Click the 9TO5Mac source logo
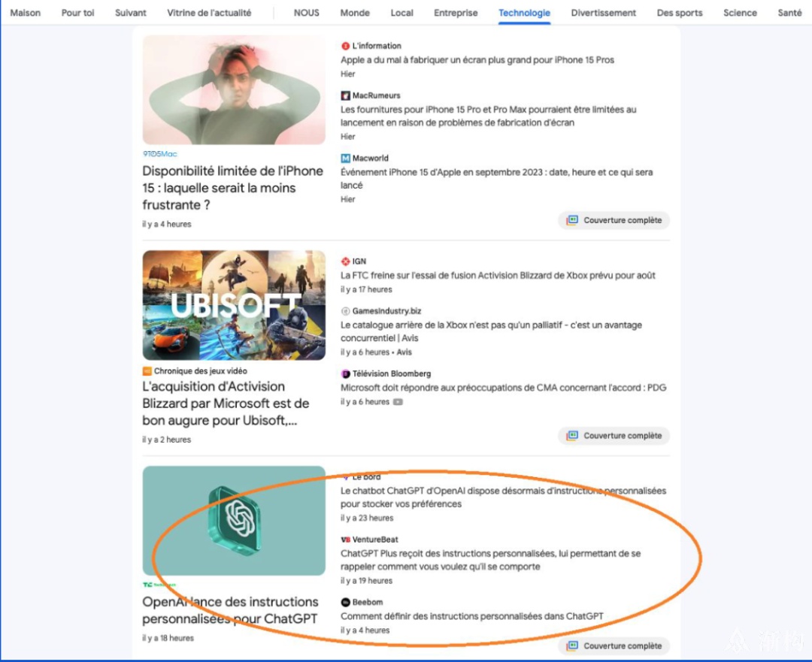Image resolution: width=812 pixels, height=662 pixels. coord(160,154)
